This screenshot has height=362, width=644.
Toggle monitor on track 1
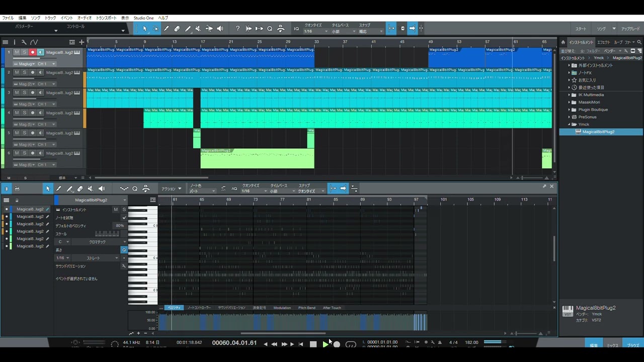click(40, 52)
